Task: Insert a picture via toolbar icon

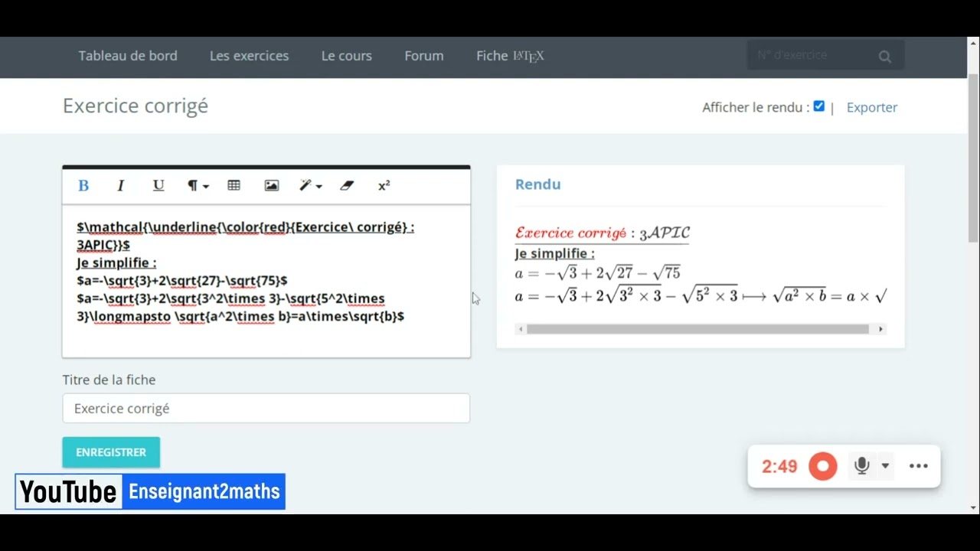Action: click(x=272, y=186)
